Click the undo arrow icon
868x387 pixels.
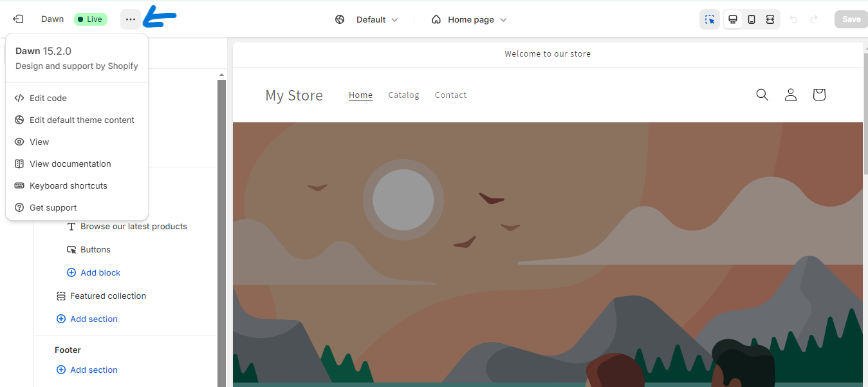click(x=793, y=19)
